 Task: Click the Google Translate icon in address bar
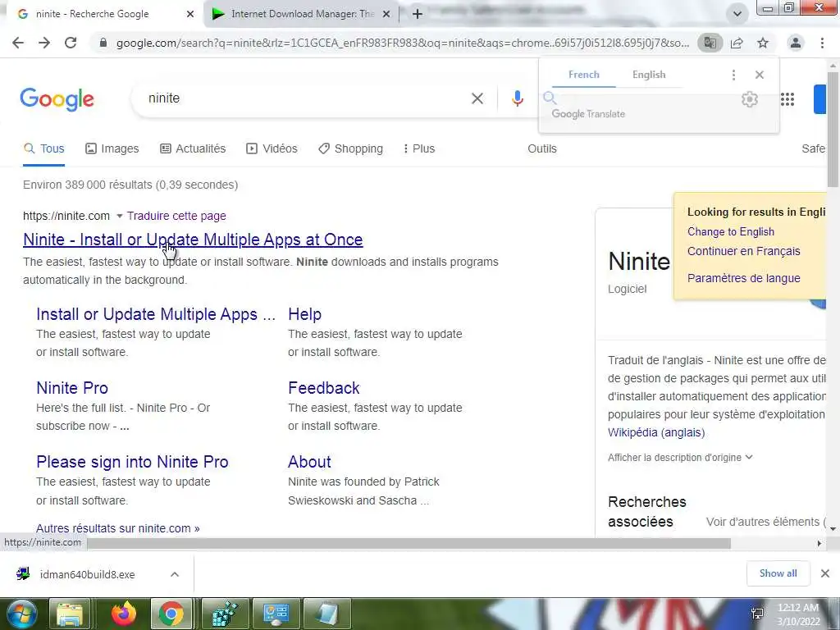point(710,43)
